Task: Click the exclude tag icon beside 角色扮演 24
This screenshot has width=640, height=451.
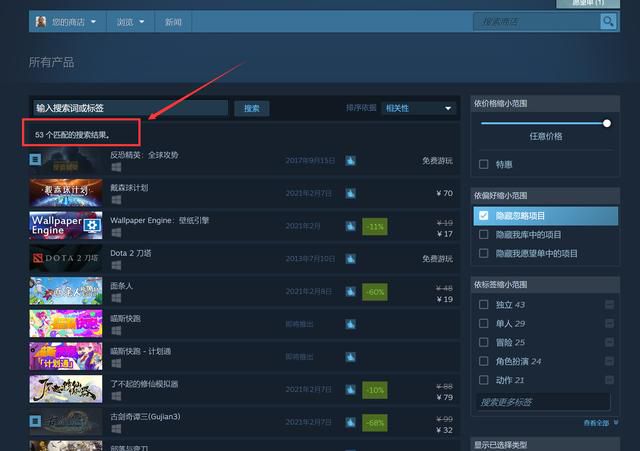Action: click(609, 361)
